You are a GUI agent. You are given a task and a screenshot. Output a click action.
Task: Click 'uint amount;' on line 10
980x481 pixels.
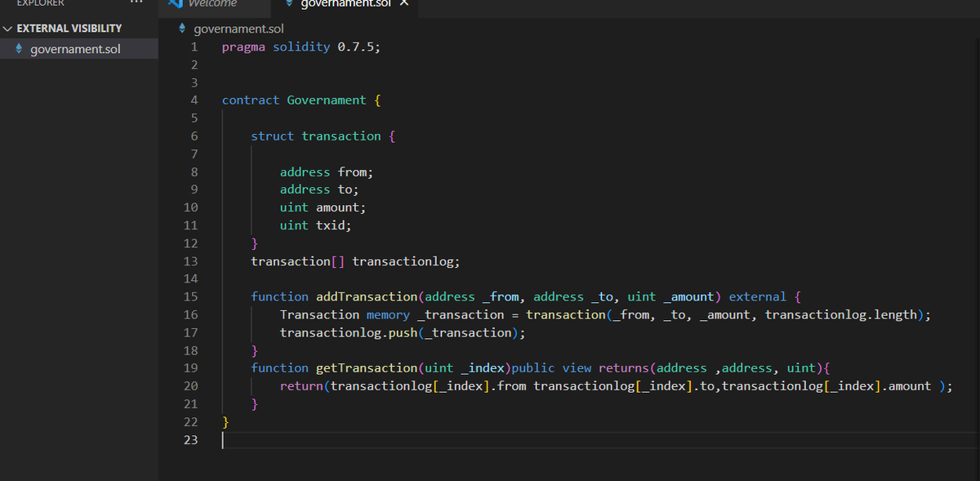click(x=323, y=207)
